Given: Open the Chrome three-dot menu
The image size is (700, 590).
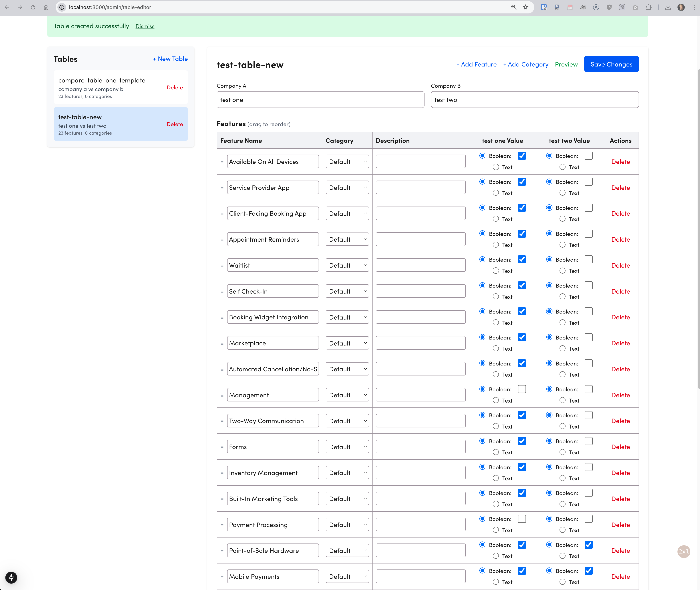Looking at the screenshot, I should coord(694,7).
